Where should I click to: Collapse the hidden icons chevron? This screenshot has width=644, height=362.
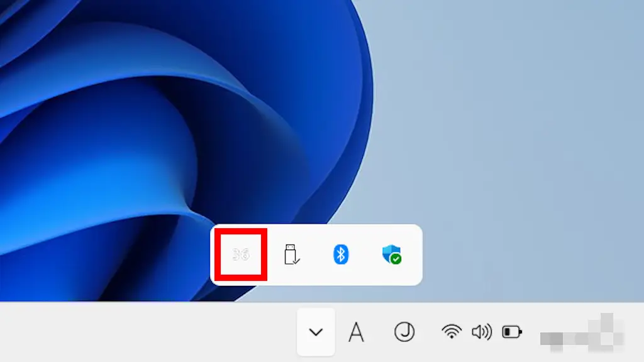[316, 332]
